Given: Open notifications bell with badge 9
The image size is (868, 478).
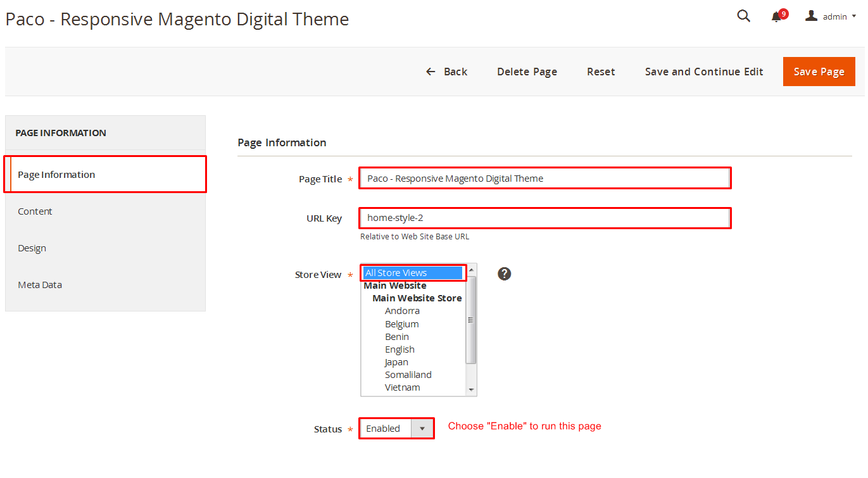Looking at the screenshot, I should point(778,16).
